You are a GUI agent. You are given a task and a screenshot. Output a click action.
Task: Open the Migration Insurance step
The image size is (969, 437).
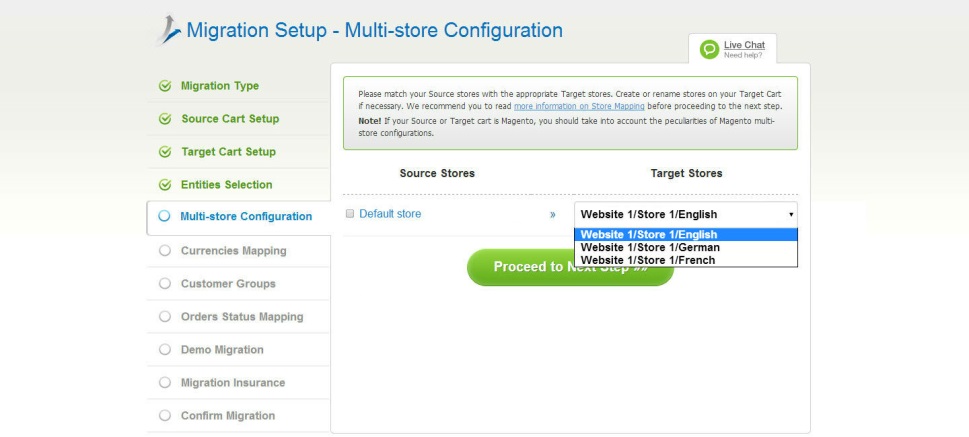[232, 383]
